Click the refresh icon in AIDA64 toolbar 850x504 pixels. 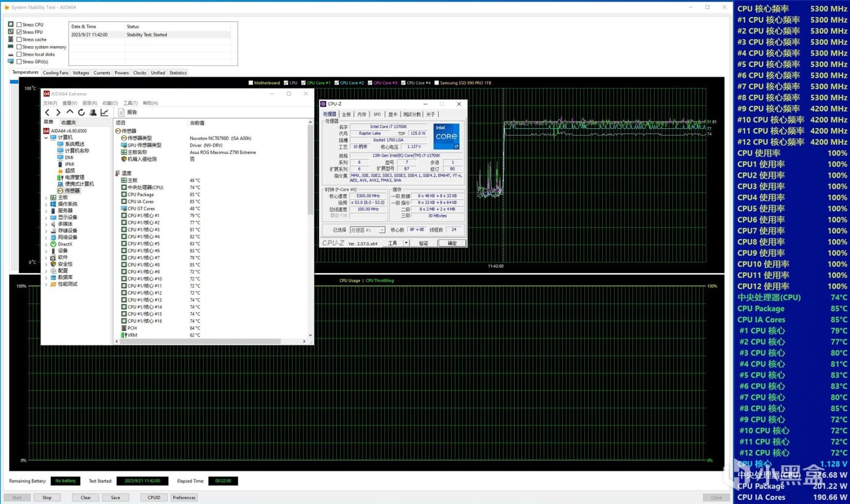click(81, 113)
